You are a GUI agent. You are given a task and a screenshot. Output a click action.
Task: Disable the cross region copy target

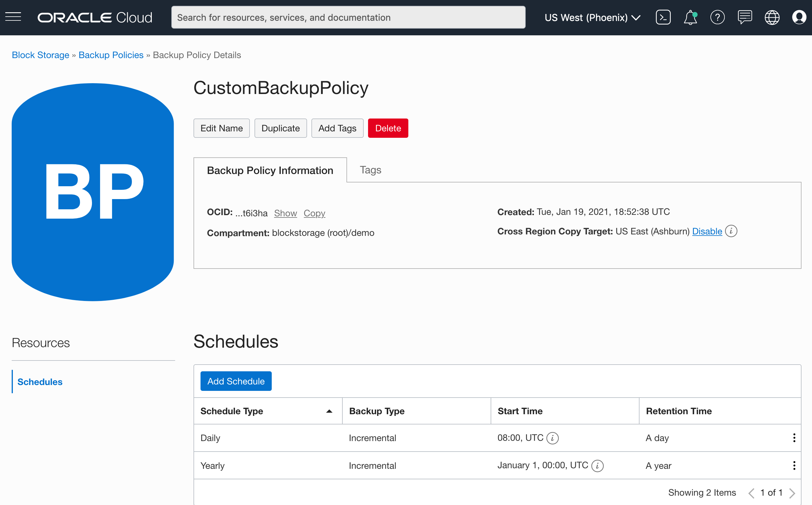[x=707, y=231]
